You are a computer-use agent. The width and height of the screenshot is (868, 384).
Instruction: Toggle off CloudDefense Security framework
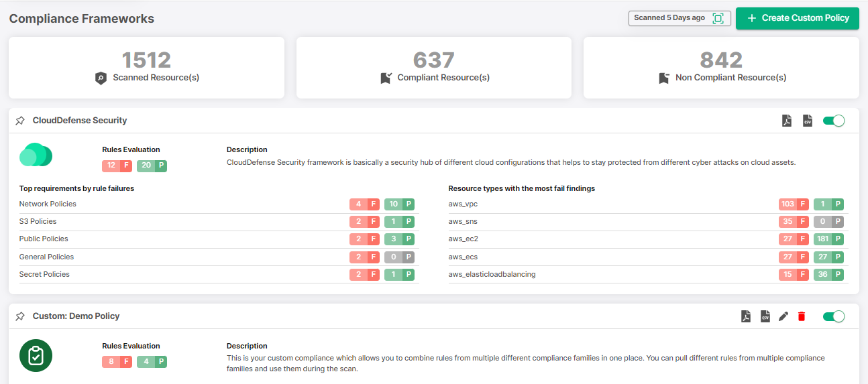coord(834,121)
